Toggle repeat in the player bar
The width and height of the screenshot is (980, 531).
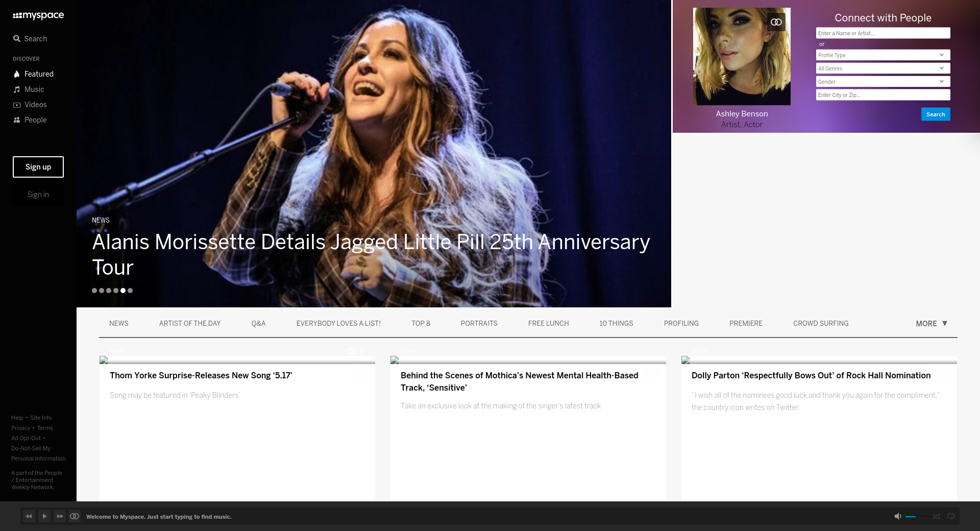coord(951,517)
